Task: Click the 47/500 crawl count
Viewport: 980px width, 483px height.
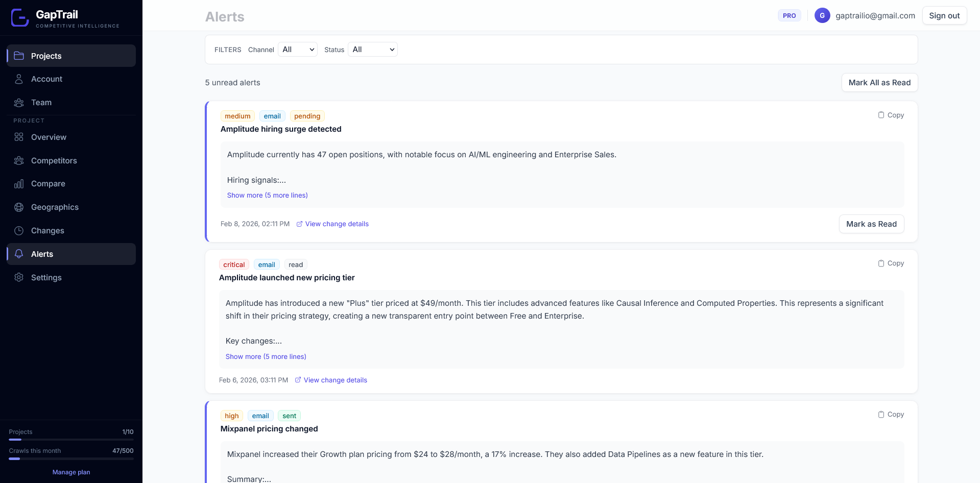Action: pos(123,451)
